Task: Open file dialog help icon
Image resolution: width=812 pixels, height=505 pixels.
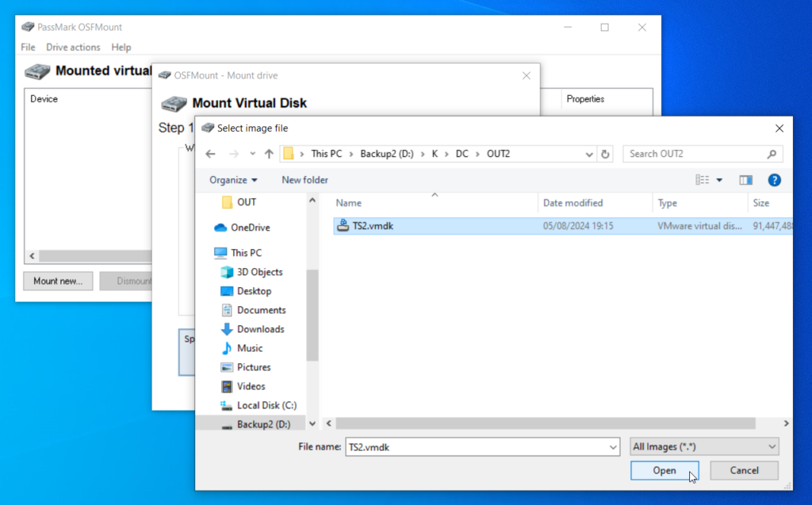Action: point(774,180)
